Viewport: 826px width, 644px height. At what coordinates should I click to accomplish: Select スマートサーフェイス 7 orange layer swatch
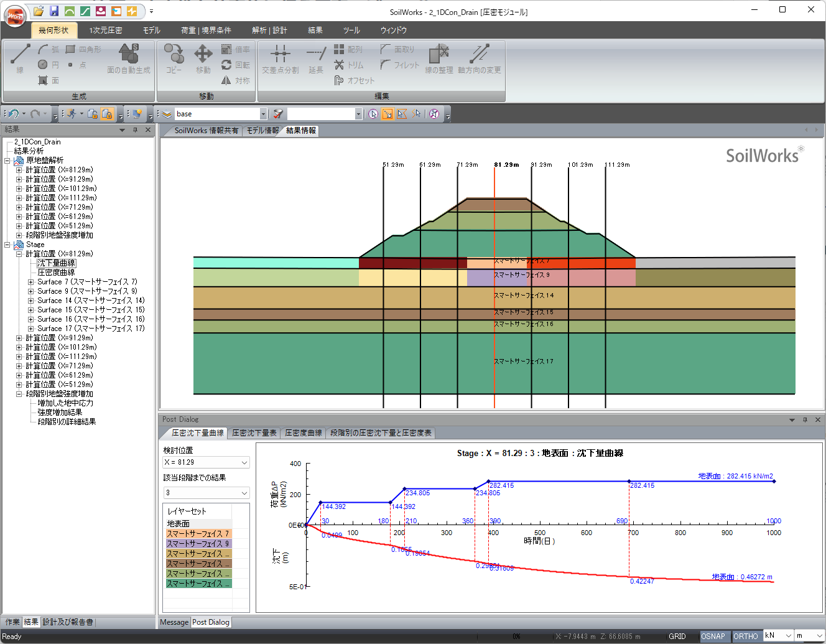(198, 534)
